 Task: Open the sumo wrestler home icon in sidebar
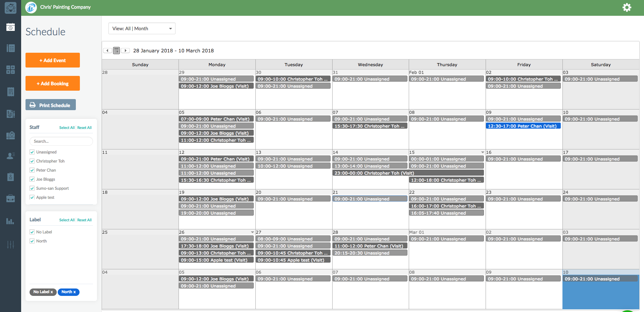pyautogui.click(x=10, y=7)
